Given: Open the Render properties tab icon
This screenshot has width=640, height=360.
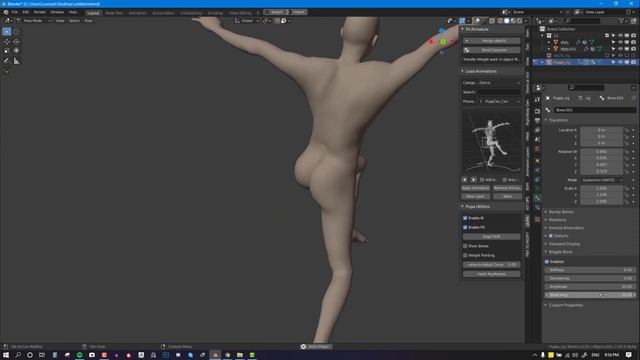Looking at the screenshot, I should tap(538, 111).
